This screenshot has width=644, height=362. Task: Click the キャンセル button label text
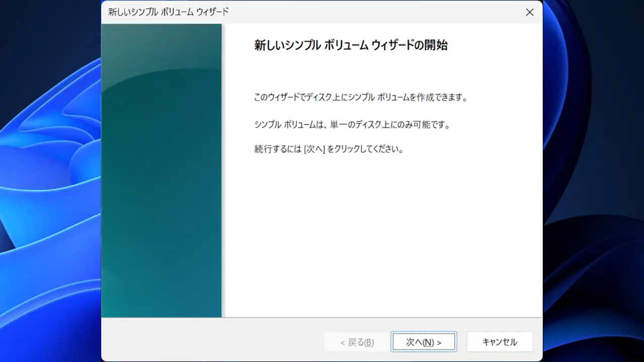click(x=500, y=342)
